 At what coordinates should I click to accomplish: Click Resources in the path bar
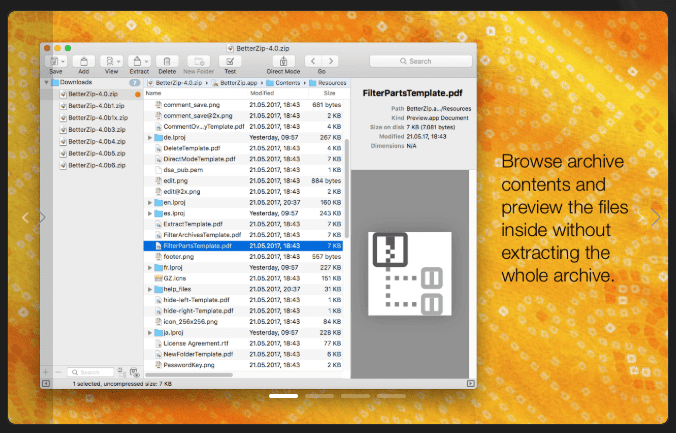pos(328,83)
